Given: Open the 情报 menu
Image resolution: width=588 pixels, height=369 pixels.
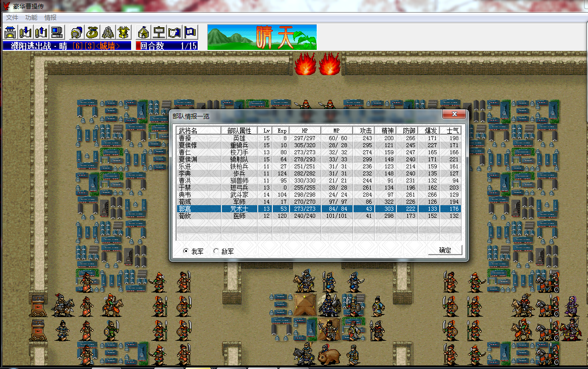Looking at the screenshot, I should click(50, 18).
